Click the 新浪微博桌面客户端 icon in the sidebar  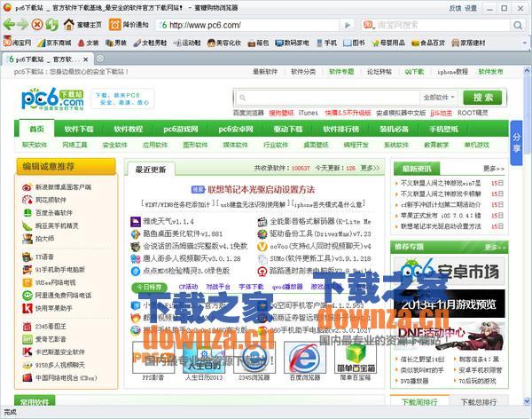click(27, 187)
